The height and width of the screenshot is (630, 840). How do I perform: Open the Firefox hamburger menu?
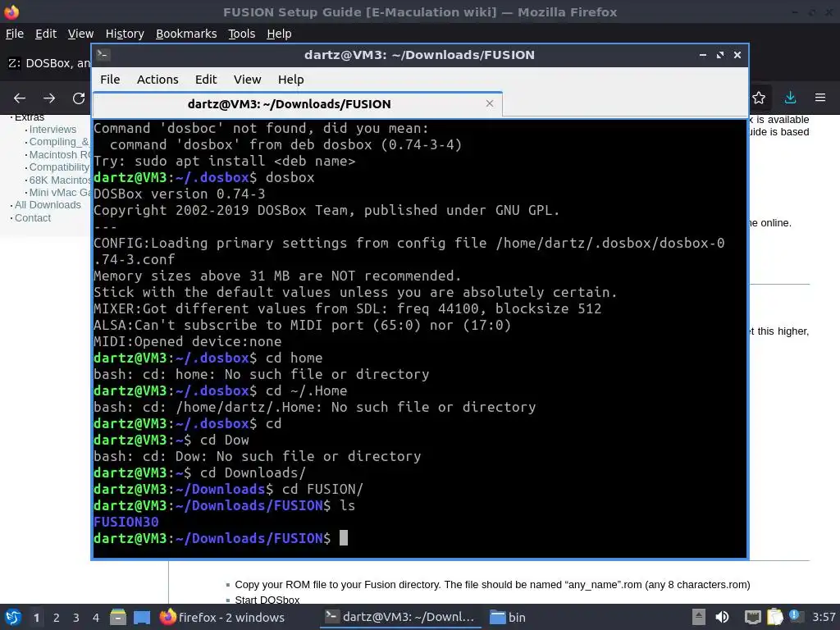(820, 98)
